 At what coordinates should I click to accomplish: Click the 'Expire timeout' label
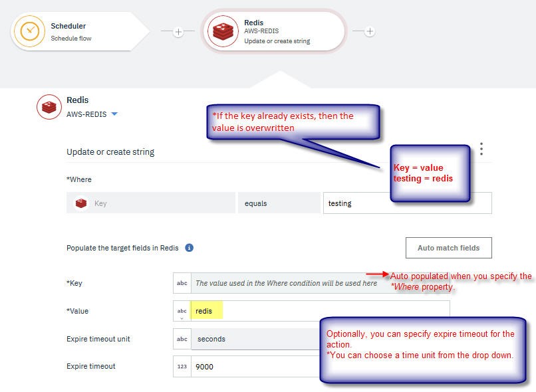[x=91, y=366]
